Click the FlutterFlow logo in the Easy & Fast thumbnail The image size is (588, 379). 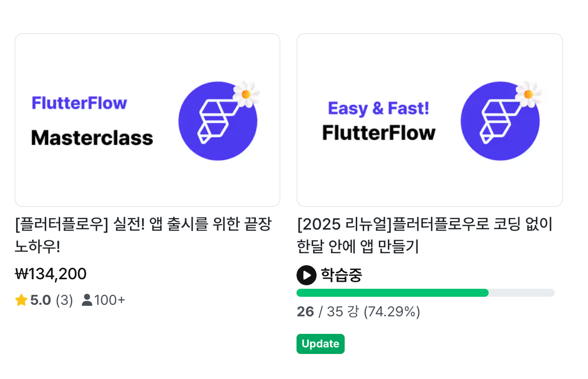coord(500,122)
